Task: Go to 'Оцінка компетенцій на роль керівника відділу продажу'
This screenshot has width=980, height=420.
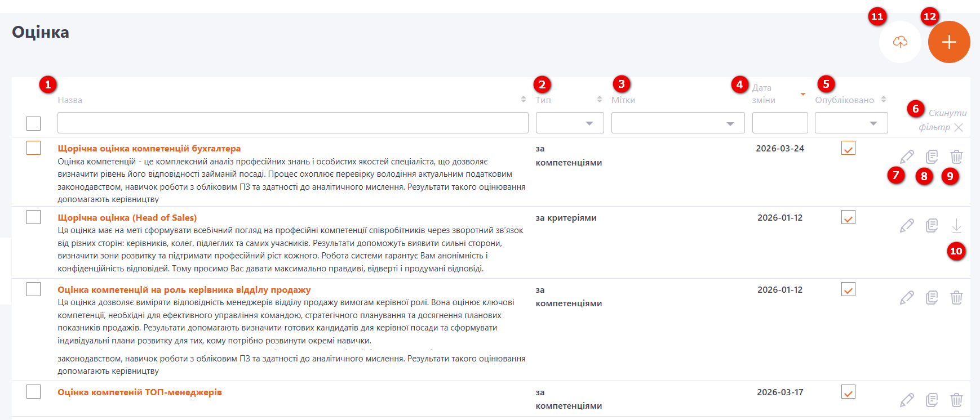Action: pos(184,290)
